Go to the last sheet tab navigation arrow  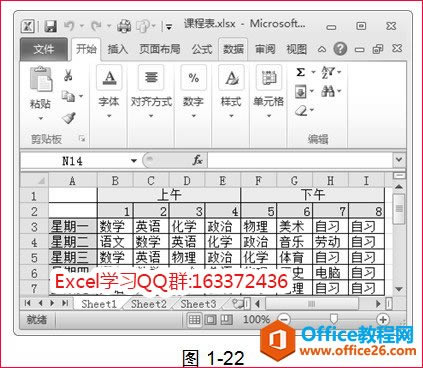[65, 303]
